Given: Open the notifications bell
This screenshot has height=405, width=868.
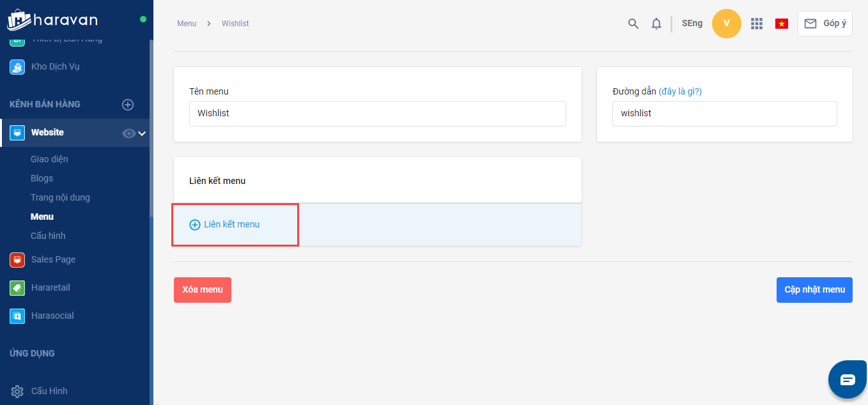Looking at the screenshot, I should [656, 24].
